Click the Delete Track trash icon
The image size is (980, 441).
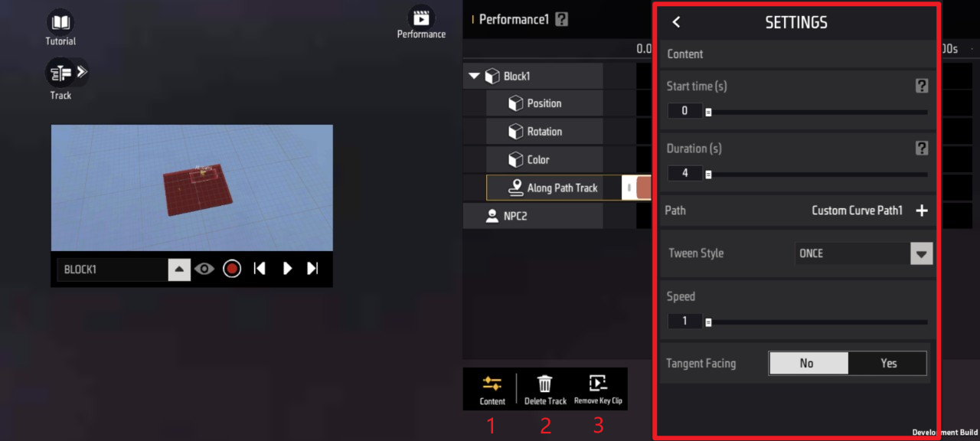545,384
